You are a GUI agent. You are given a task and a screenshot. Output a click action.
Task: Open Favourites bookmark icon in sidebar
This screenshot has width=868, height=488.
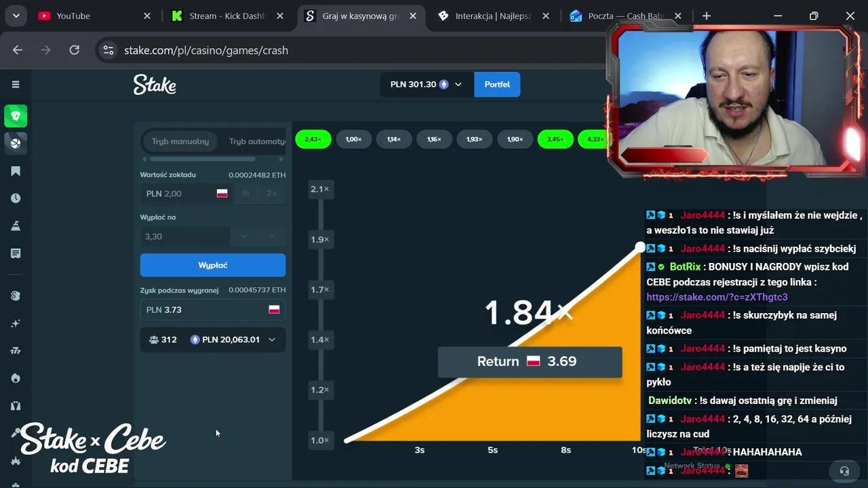click(x=16, y=171)
